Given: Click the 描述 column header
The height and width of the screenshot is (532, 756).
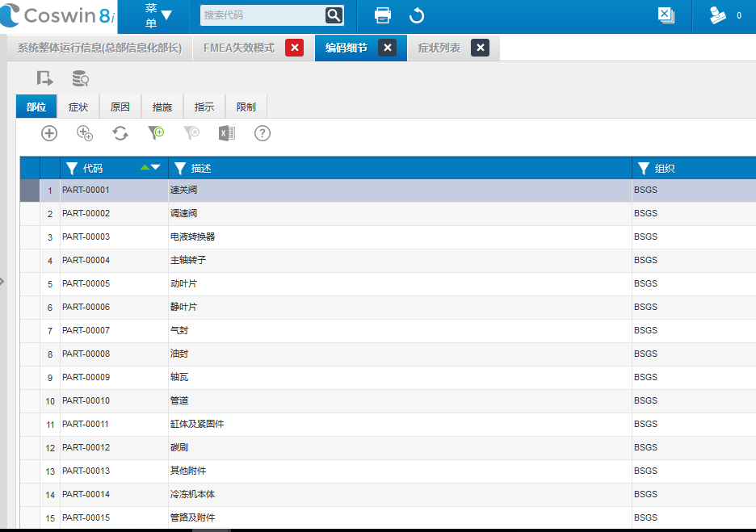Looking at the screenshot, I should (x=201, y=168).
